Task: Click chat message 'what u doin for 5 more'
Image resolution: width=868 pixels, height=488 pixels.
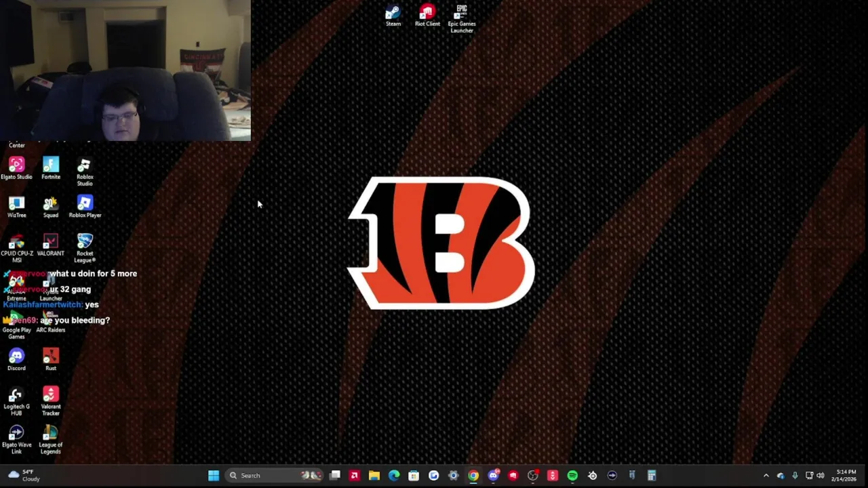Action: (x=93, y=273)
